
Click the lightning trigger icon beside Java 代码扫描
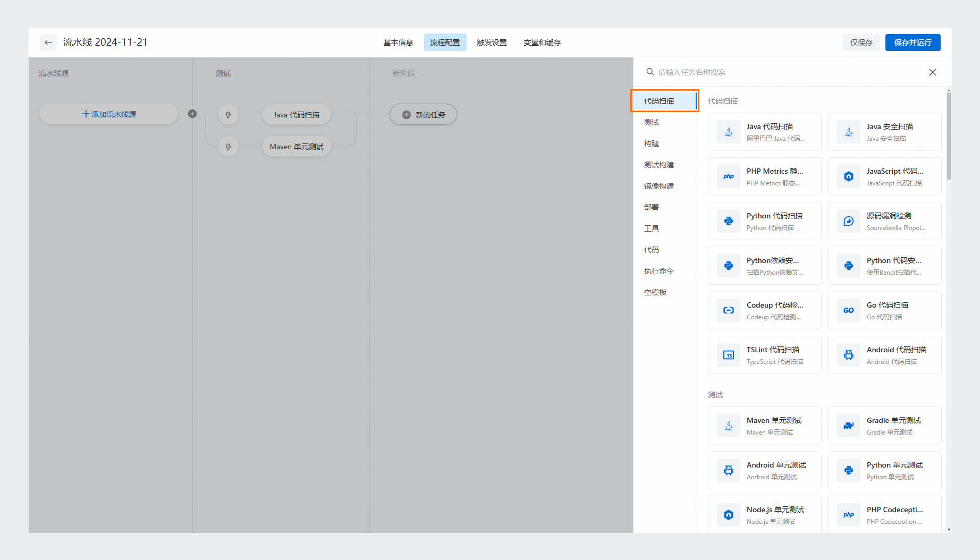click(x=229, y=115)
